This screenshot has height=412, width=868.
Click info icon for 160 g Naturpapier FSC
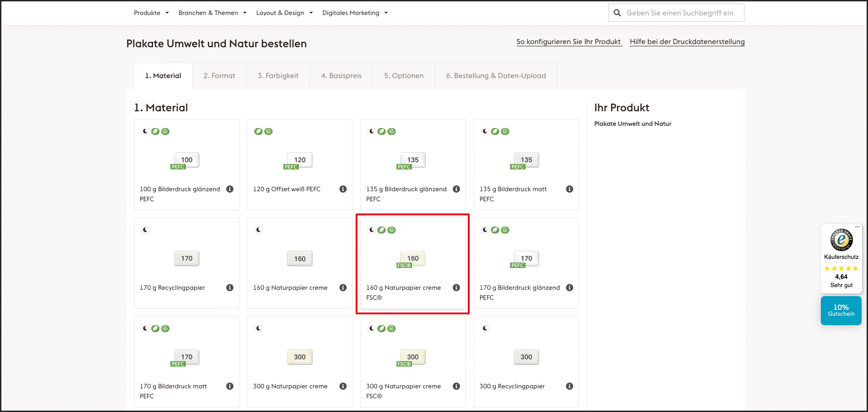pos(456,288)
